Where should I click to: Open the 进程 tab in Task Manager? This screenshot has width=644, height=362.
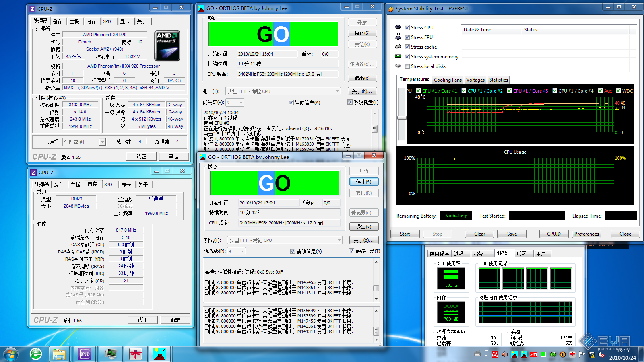[x=458, y=254]
